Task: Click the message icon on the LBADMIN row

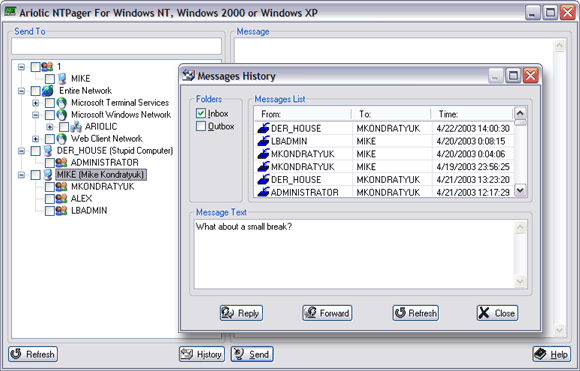Action: point(263,141)
